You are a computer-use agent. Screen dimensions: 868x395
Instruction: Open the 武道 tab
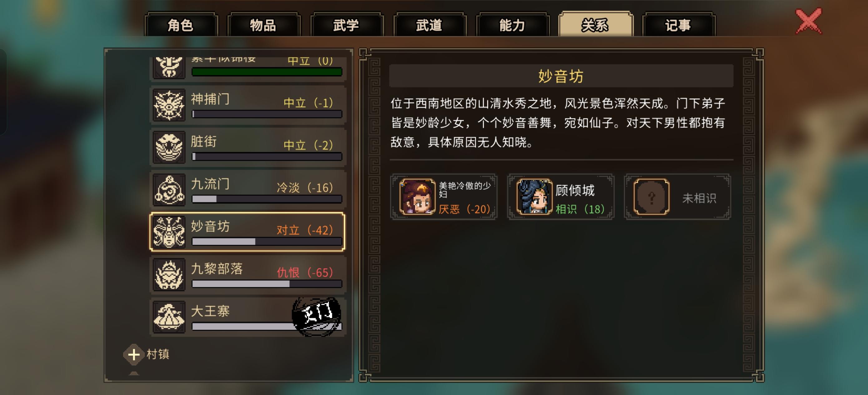tap(430, 25)
